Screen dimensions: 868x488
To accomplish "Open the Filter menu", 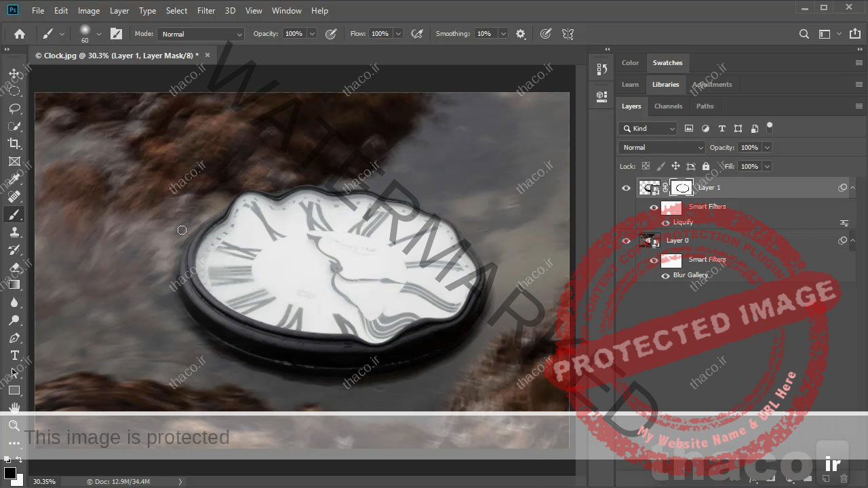I will (x=206, y=11).
